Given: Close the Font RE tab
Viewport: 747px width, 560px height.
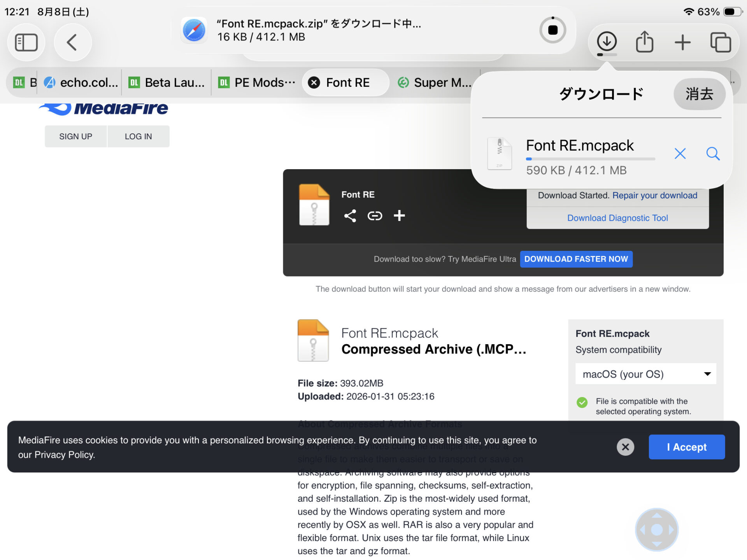Looking at the screenshot, I should (314, 82).
